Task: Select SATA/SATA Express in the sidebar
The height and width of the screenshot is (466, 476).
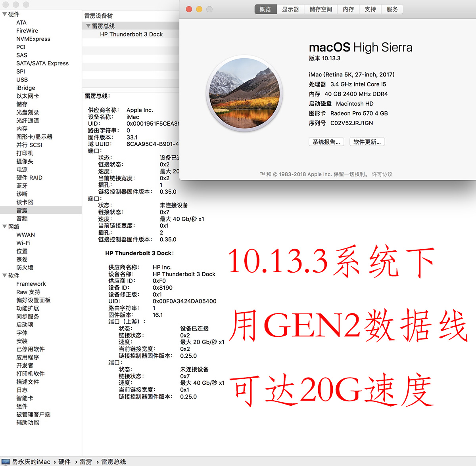Action: (x=42, y=63)
